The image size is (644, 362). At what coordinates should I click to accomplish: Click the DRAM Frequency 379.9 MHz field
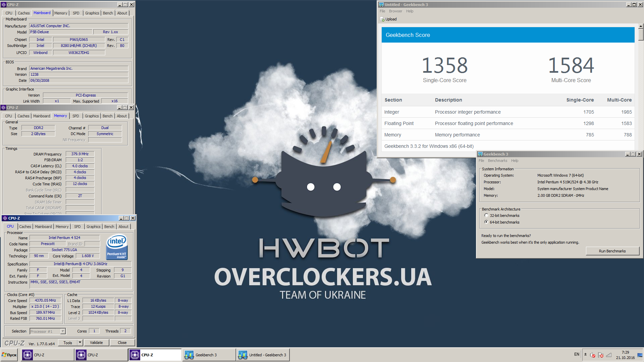pyautogui.click(x=80, y=154)
